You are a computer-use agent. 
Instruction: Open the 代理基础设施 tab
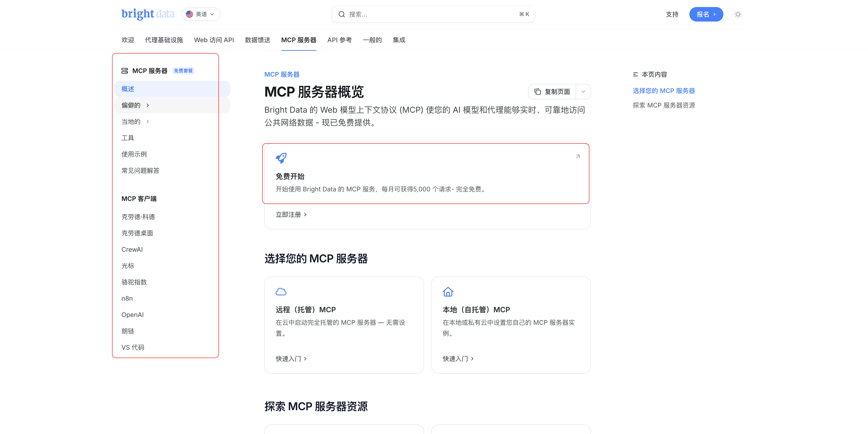(x=164, y=40)
